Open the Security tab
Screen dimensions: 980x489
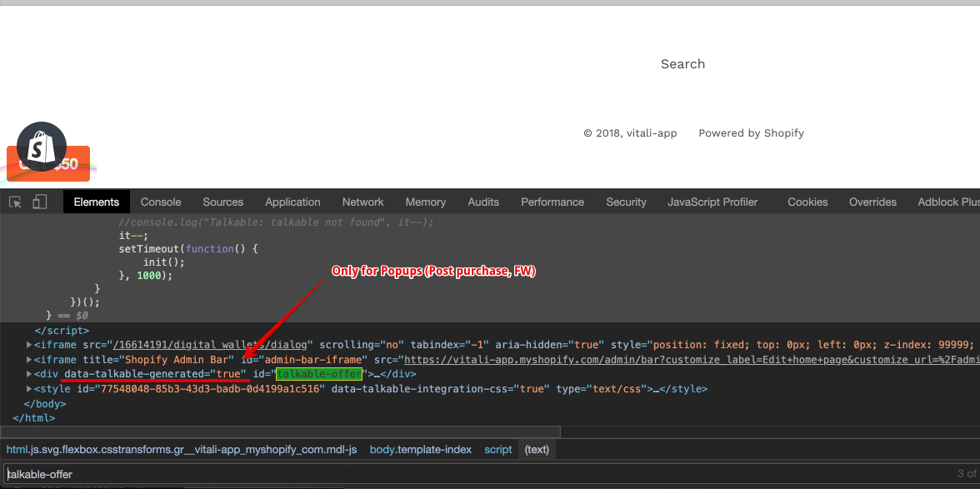click(627, 202)
